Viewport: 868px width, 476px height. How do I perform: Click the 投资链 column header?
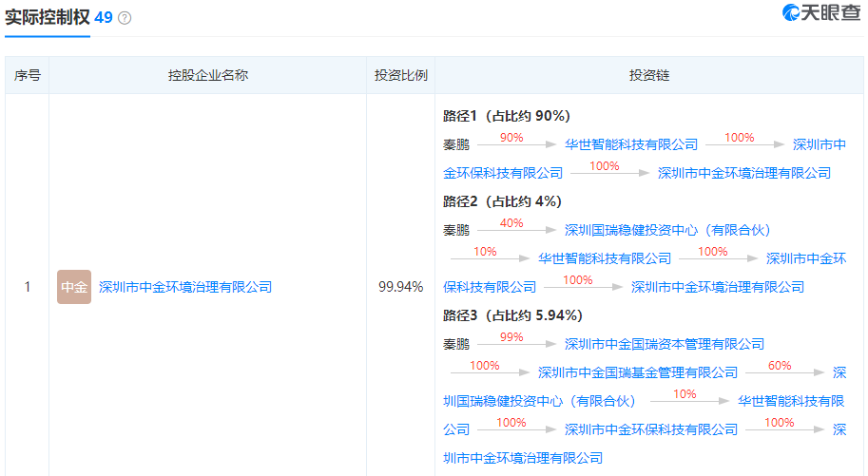pyautogui.click(x=649, y=75)
